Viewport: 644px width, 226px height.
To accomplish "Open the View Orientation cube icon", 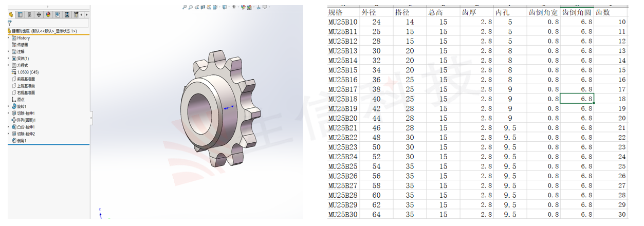I will 215,7.
